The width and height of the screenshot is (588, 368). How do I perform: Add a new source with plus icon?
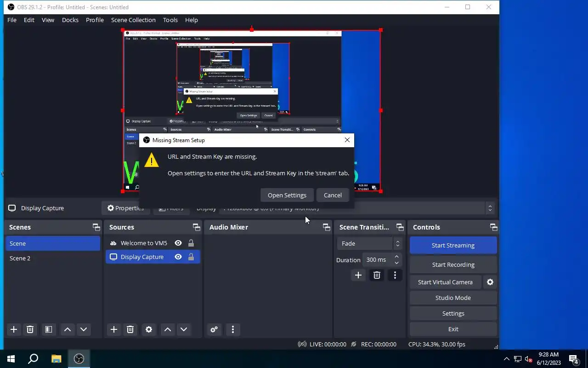coord(114,329)
